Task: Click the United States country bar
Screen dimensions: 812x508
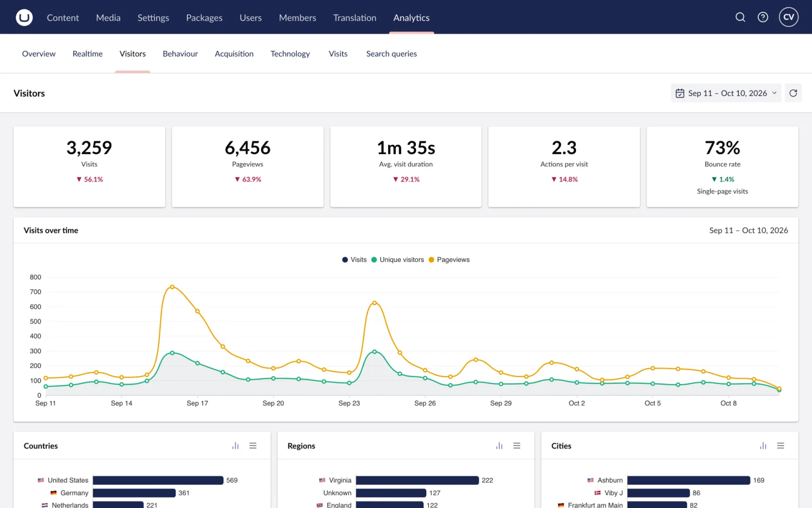Action: [158, 480]
